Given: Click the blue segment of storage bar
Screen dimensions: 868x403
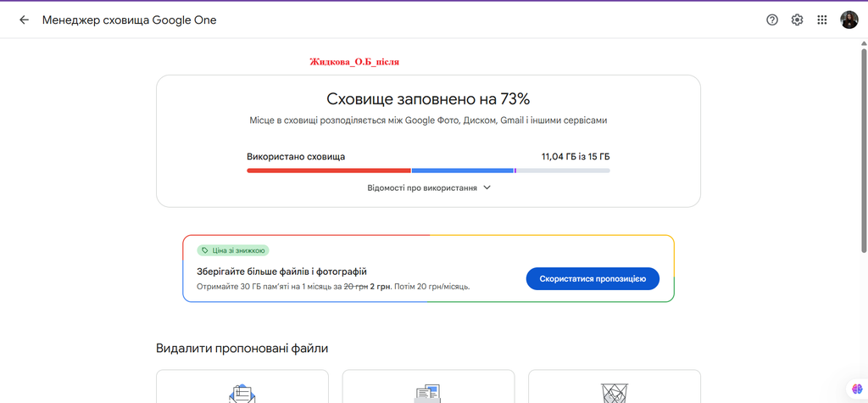Looking at the screenshot, I should 463,171.
